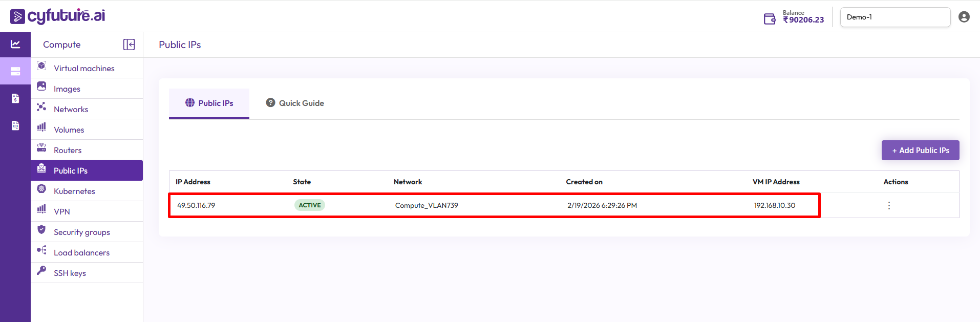980x322 pixels.
Task: Open row actions three-dot menu
Action: [x=889, y=205]
